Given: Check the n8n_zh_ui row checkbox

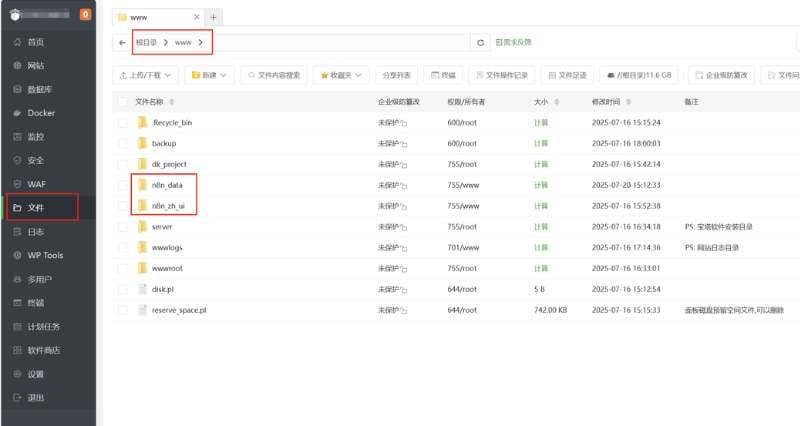Looking at the screenshot, I should click(x=122, y=206).
